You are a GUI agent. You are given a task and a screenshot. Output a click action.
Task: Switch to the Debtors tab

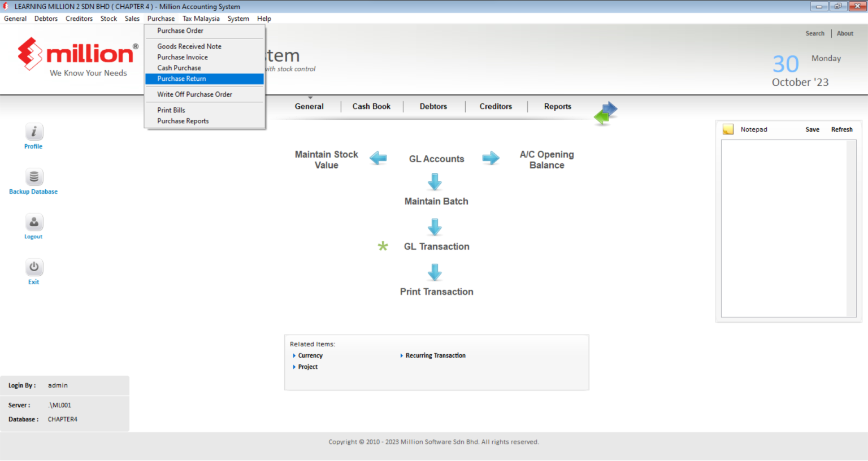tap(433, 106)
